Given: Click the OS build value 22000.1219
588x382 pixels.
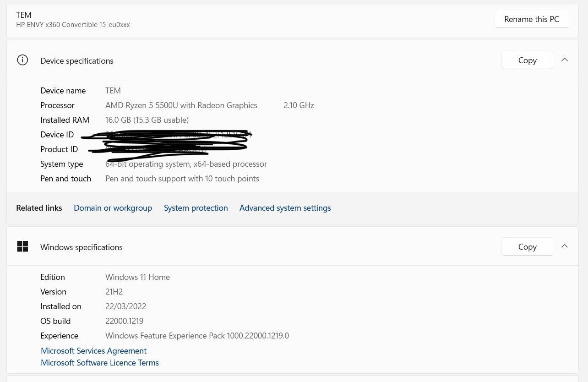Looking at the screenshot, I should pos(125,321).
